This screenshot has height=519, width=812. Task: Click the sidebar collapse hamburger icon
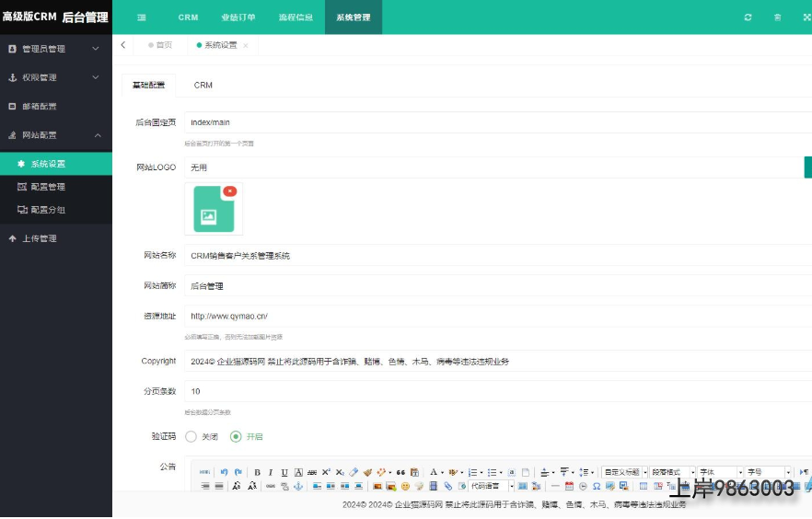point(141,17)
